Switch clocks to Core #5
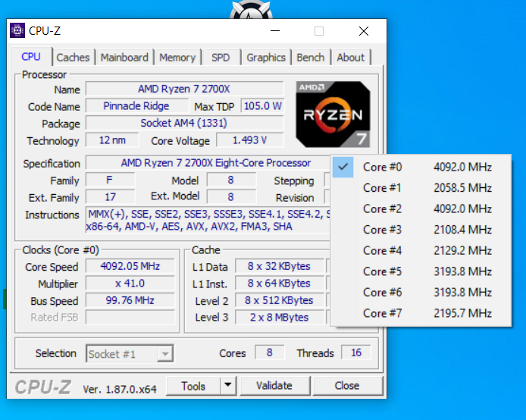This screenshot has height=420, width=526. [421, 271]
